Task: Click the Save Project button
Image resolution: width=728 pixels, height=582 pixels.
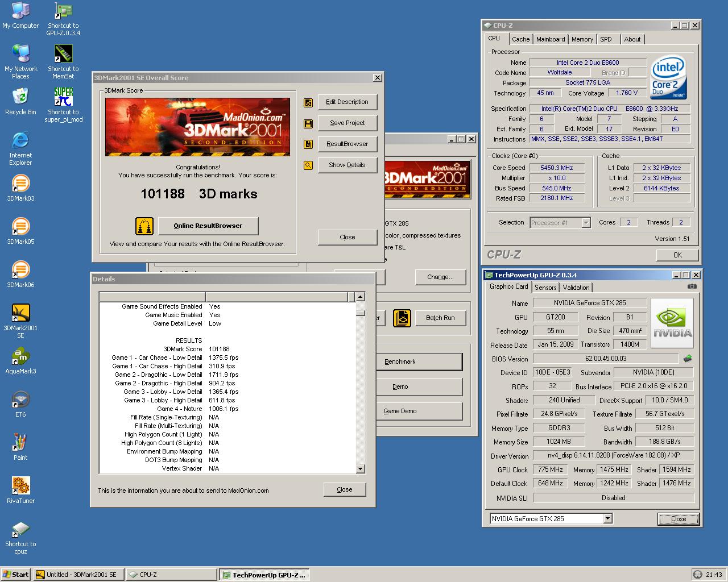Action: tap(347, 123)
